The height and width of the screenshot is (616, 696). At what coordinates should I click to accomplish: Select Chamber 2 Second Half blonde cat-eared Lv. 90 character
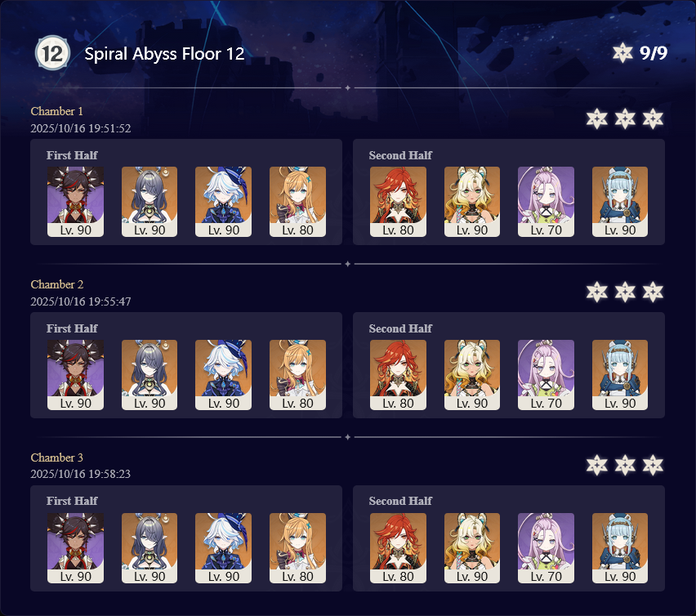click(x=472, y=374)
